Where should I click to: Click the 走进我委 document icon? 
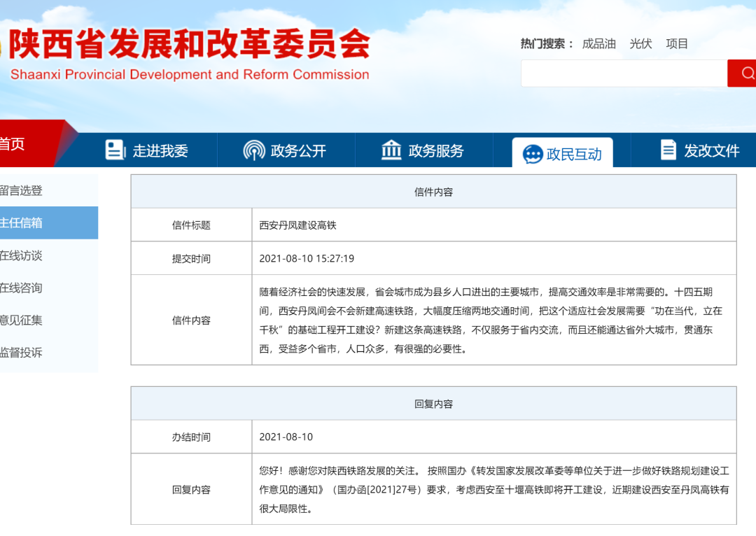(x=115, y=150)
